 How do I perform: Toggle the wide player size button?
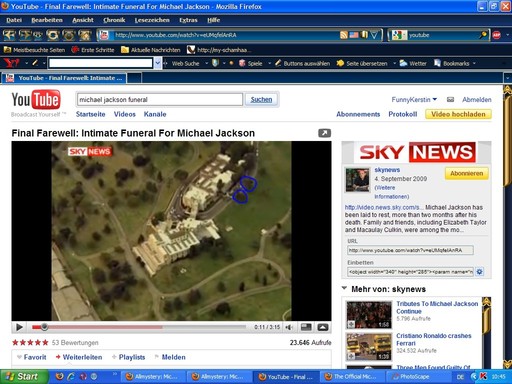point(306,327)
